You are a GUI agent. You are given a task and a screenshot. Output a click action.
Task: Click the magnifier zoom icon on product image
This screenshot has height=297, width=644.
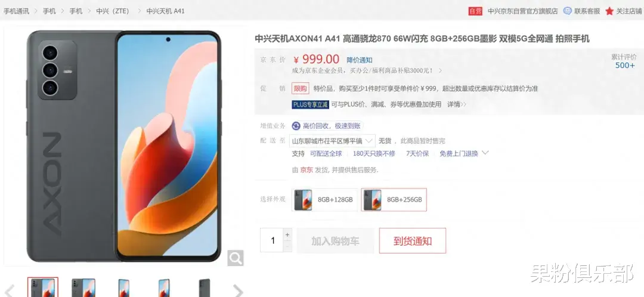click(x=236, y=258)
